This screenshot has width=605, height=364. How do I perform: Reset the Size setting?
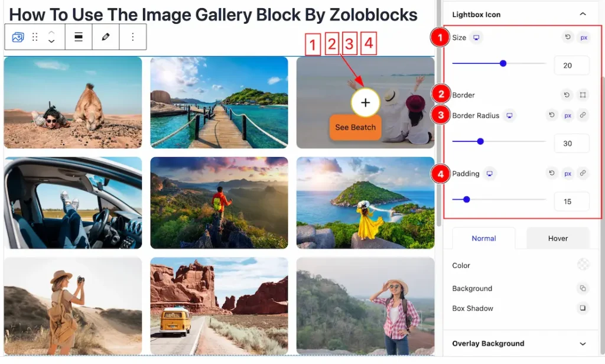coord(568,37)
